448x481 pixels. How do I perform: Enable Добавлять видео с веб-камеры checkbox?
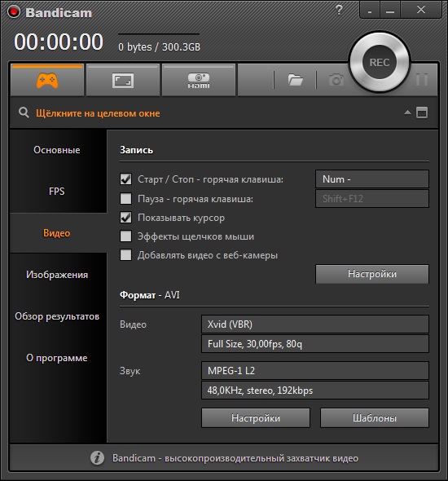point(125,255)
